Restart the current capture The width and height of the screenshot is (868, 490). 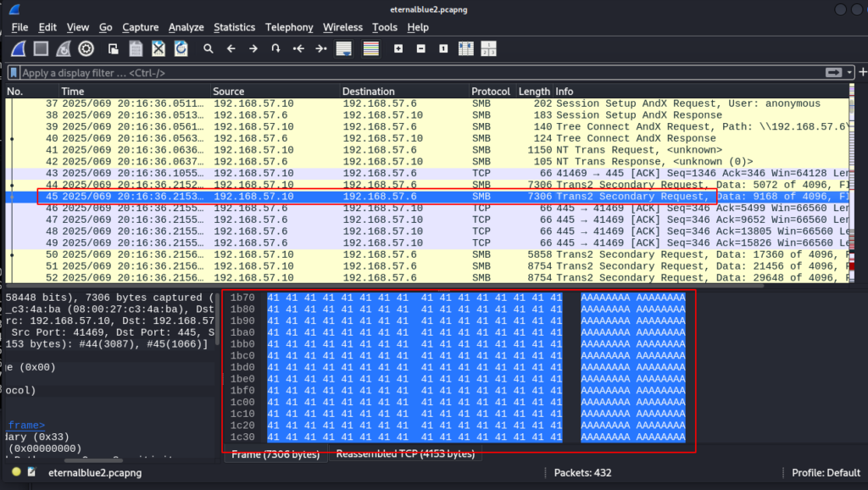click(63, 48)
